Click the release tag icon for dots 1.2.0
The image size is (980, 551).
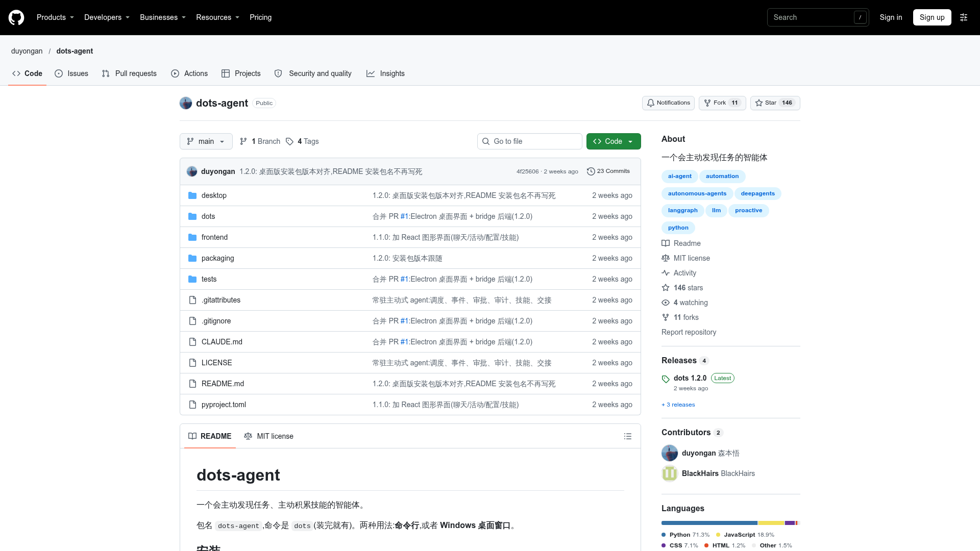click(666, 379)
